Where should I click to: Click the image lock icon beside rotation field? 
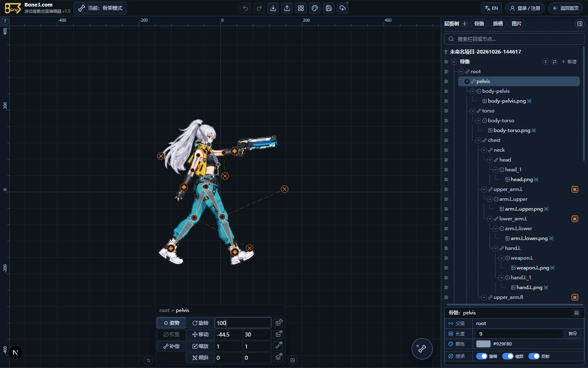(278, 323)
